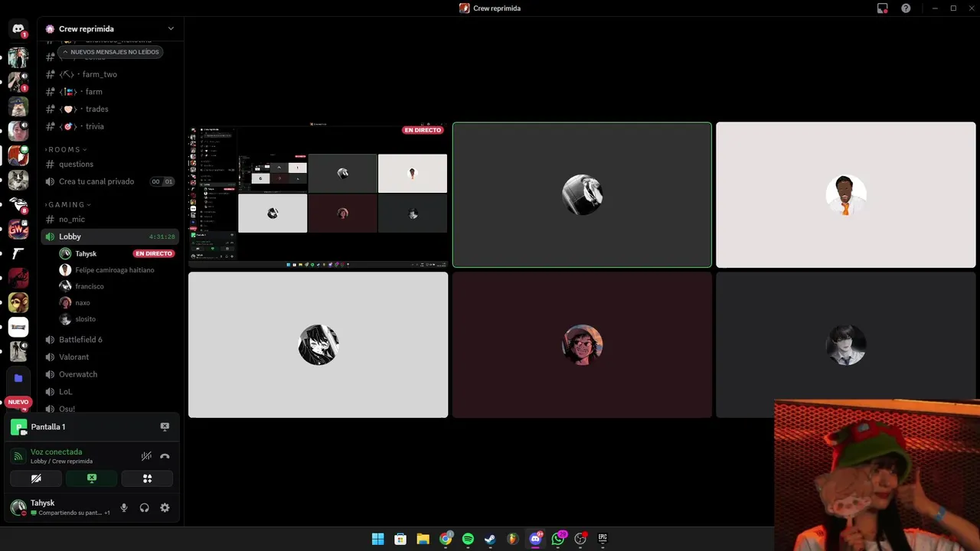Viewport: 980px width, 551px height.
Task: Collapse ROOMS category
Action: click(x=66, y=149)
